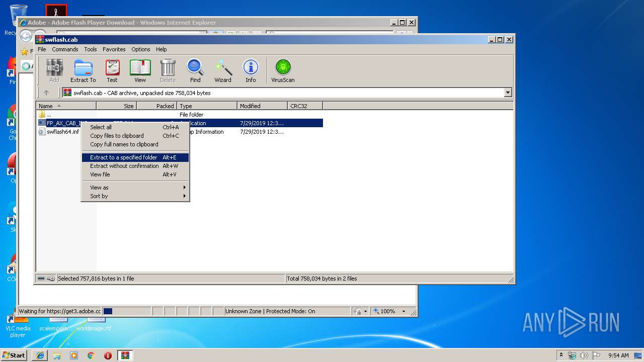Click Internet Explorer back button
644x362 pixels.
click(x=26, y=36)
